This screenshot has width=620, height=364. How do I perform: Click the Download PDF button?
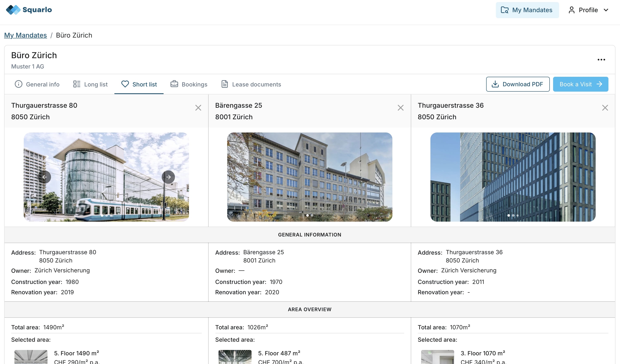[518, 84]
